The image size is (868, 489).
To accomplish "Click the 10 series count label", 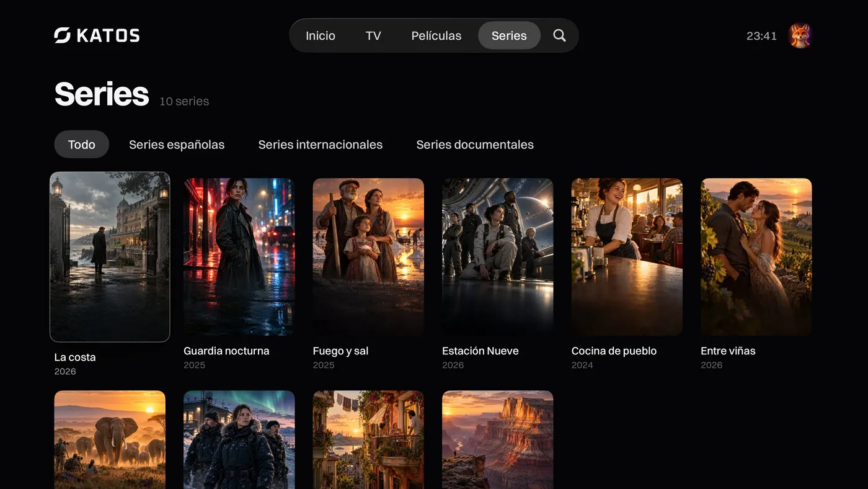I will coord(184,101).
